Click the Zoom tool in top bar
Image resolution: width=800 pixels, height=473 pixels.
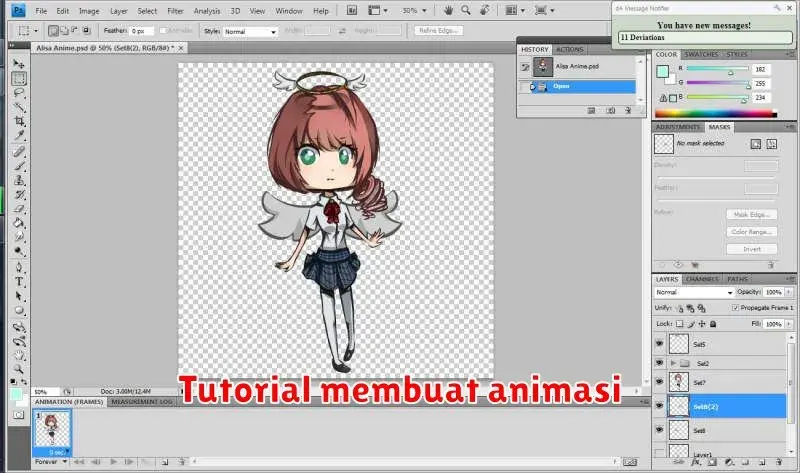click(x=465, y=10)
